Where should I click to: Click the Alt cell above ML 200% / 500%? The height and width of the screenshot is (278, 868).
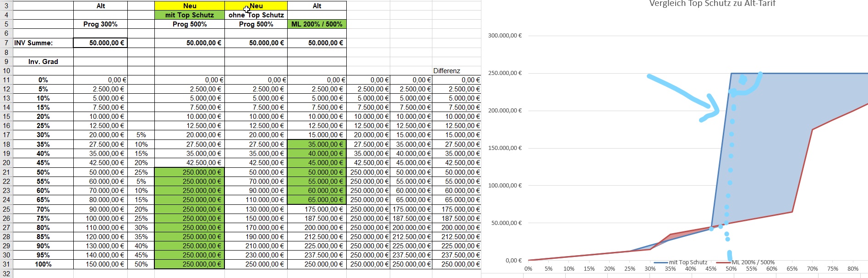pyautogui.click(x=317, y=6)
